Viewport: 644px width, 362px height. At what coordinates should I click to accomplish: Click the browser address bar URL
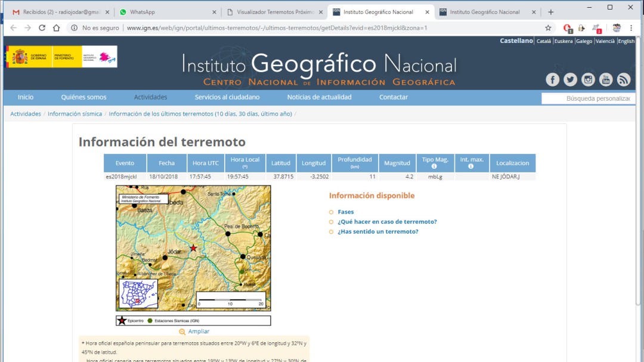click(277, 28)
